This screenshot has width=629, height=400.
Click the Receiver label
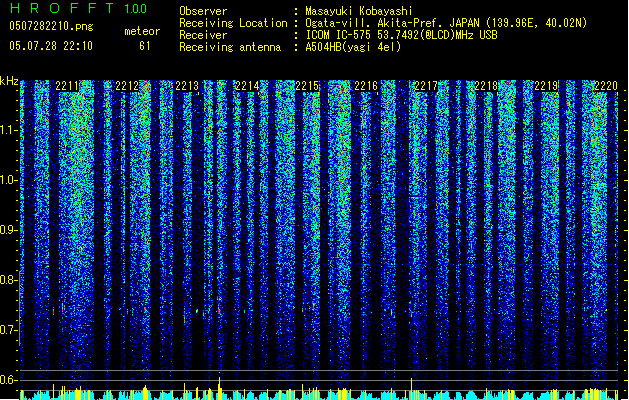coord(203,35)
